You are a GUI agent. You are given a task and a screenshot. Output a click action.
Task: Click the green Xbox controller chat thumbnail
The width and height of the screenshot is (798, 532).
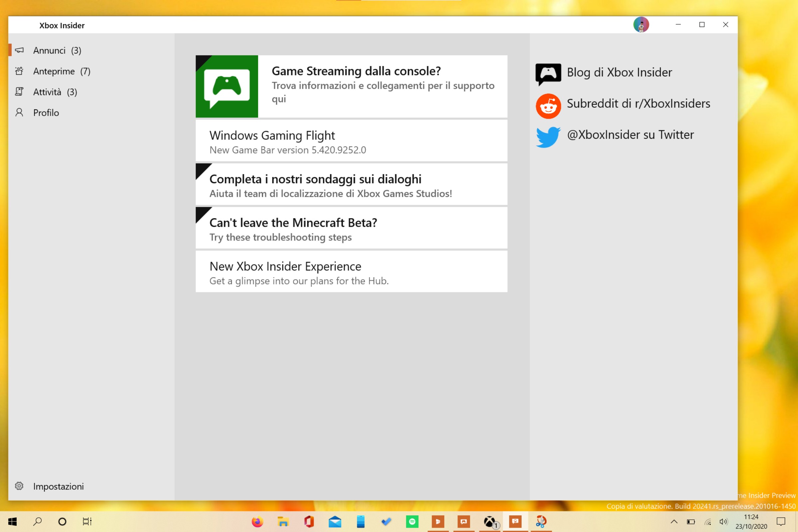tap(227, 86)
